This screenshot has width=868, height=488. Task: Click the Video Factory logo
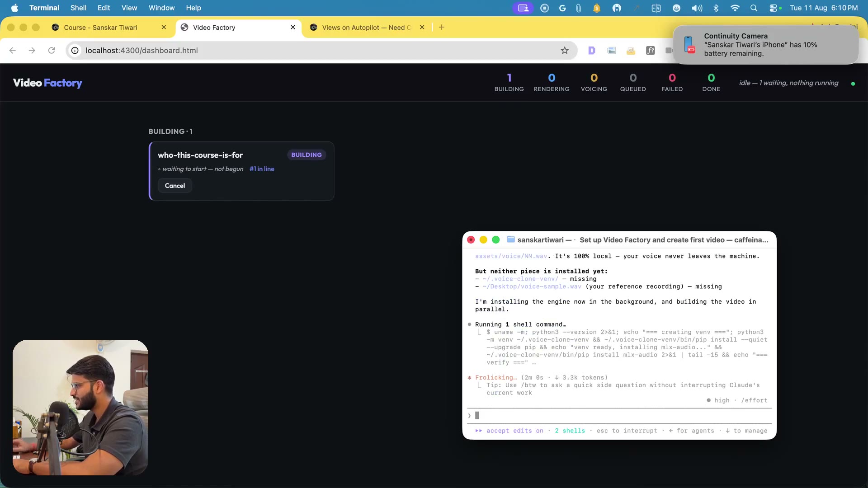point(47,83)
